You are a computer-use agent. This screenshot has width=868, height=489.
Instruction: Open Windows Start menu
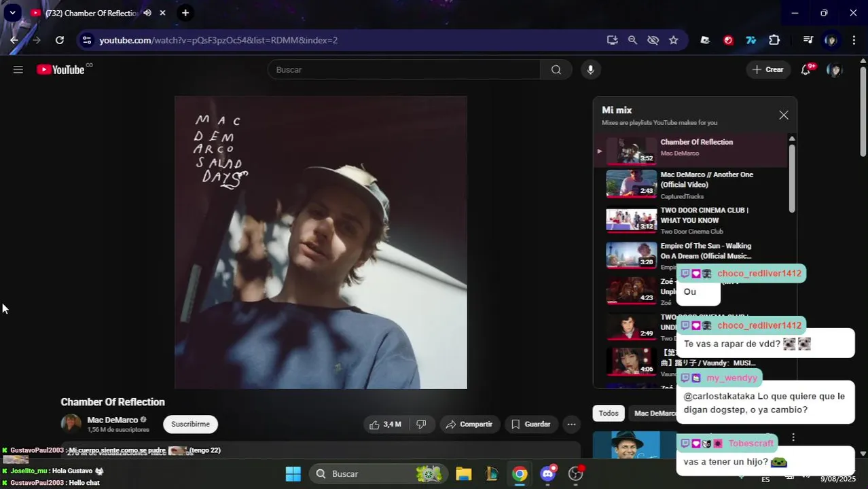[x=293, y=473]
